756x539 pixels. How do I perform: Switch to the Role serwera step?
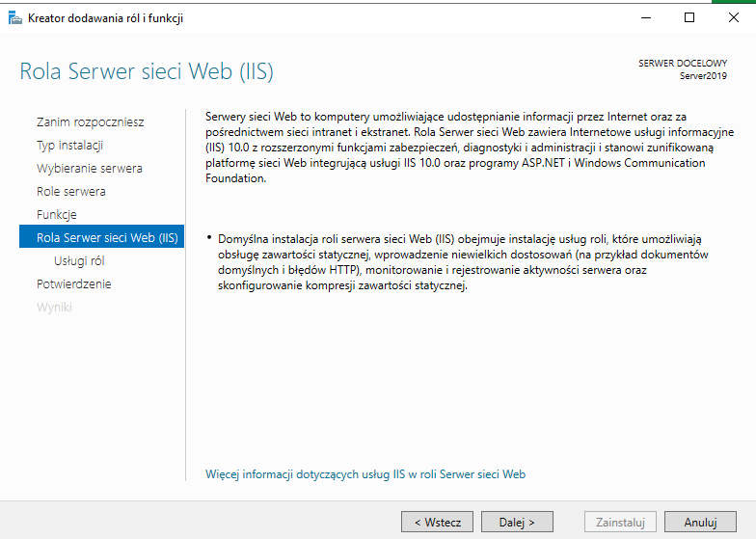(x=71, y=191)
